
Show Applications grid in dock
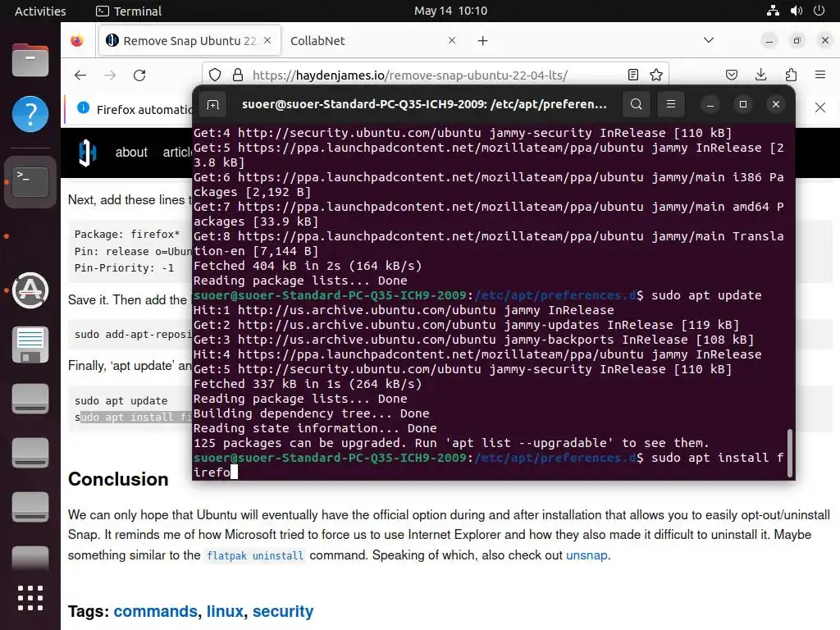tap(30, 597)
